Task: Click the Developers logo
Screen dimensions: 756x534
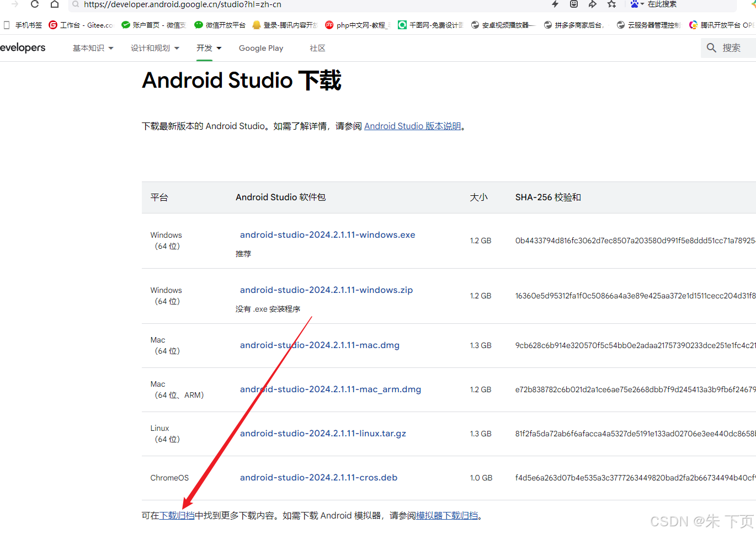Action: point(23,47)
